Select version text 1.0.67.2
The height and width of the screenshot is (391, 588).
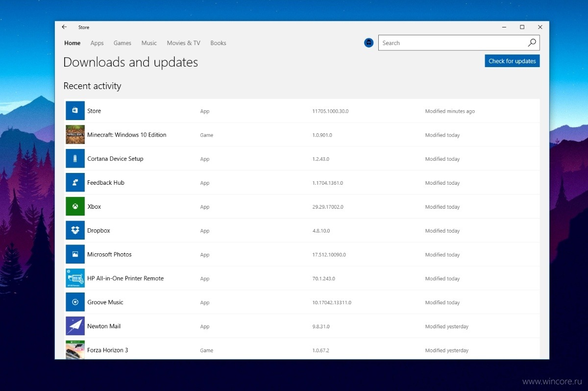(x=320, y=351)
